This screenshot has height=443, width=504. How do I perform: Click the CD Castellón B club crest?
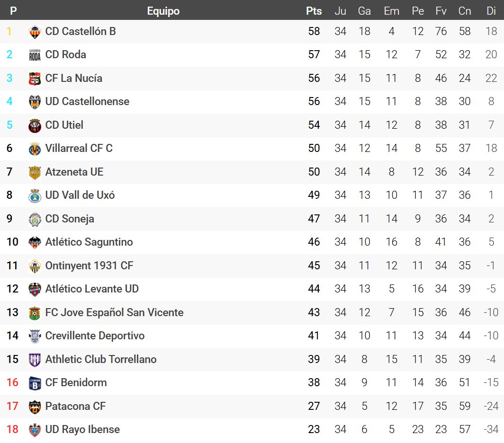coord(35,32)
